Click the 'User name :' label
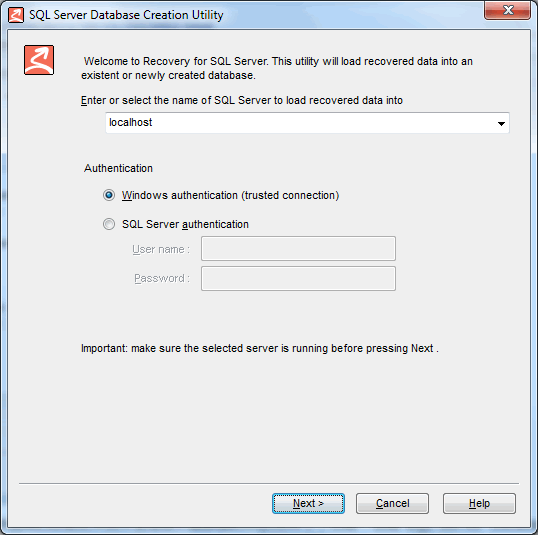This screenshot has width=538, height=535. click(161, 249)
